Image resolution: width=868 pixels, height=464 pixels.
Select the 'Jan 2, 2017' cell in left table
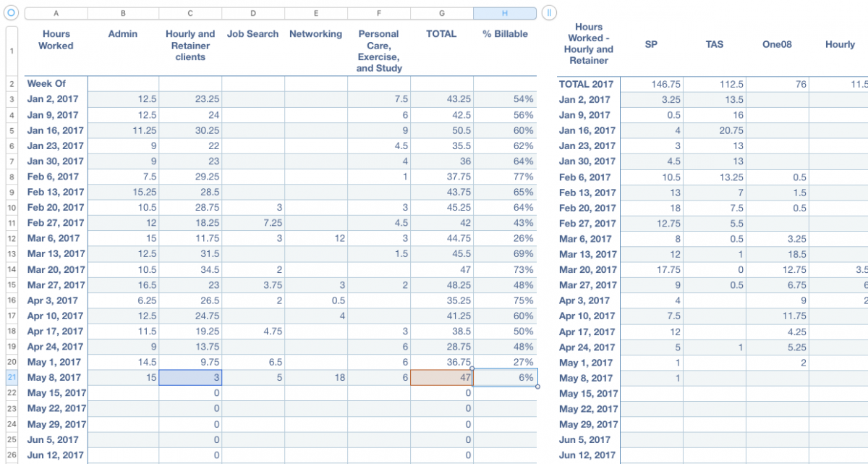56,99
